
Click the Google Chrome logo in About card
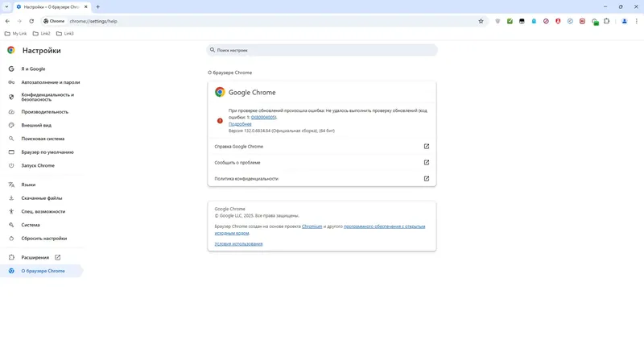tap(220, 92)
